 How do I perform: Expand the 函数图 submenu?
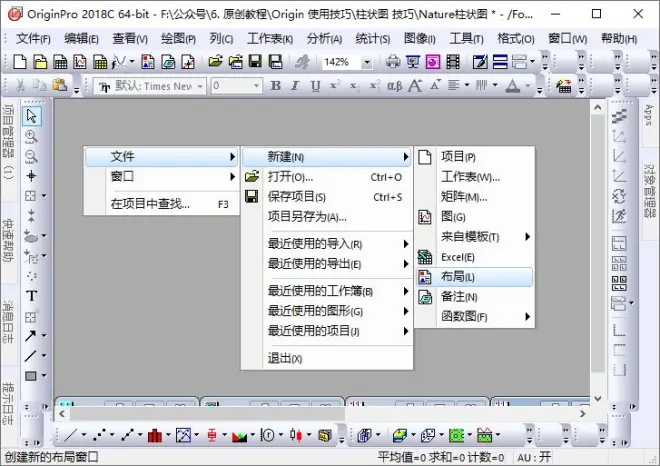click(475, 317)
